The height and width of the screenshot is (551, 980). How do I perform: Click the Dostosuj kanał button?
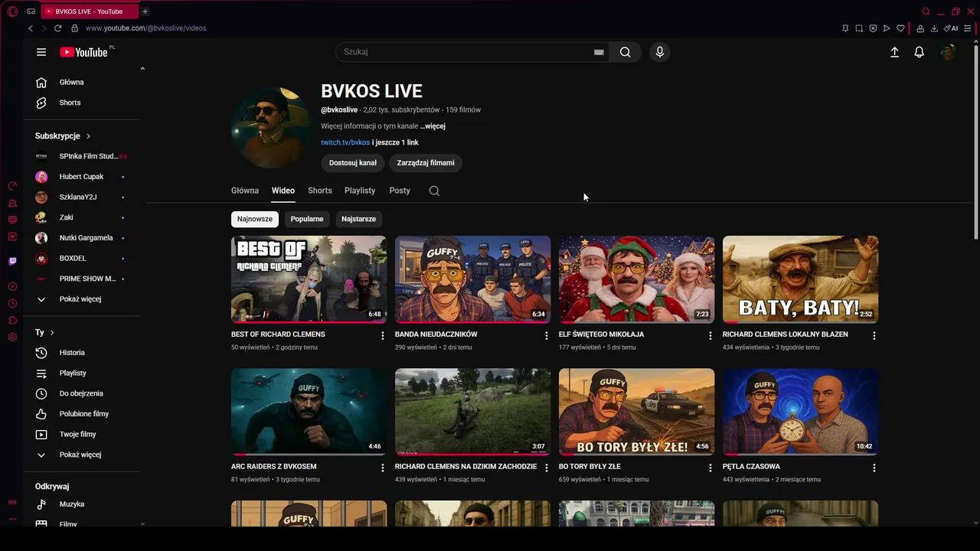click(353, 163)
